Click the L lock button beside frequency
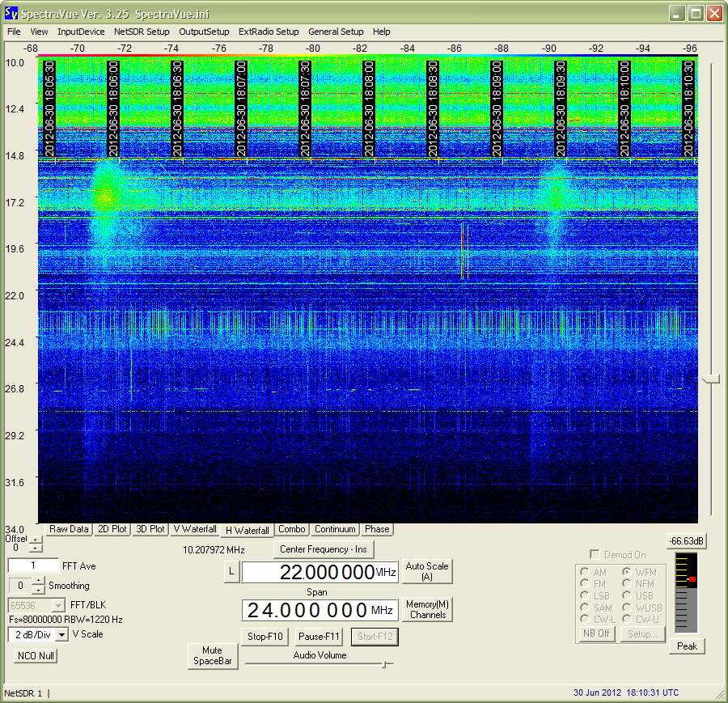This screenshot has height=703, width=728. coord(231,572)
